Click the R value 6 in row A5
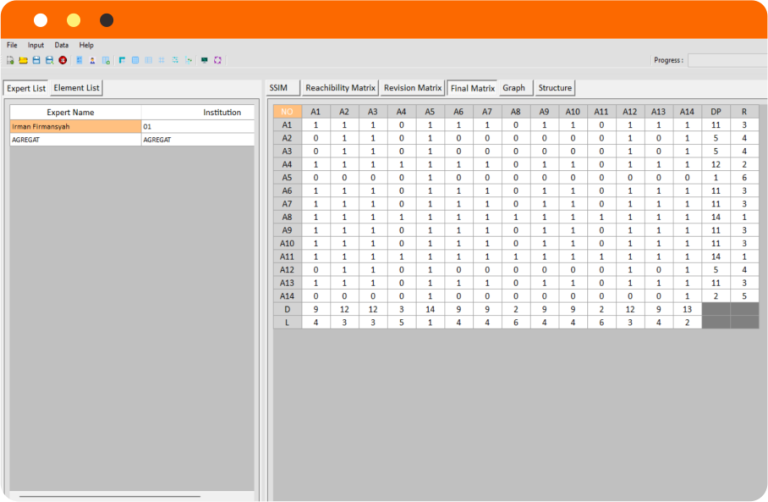This screenshot has height=502, width=768. point(744,177)
